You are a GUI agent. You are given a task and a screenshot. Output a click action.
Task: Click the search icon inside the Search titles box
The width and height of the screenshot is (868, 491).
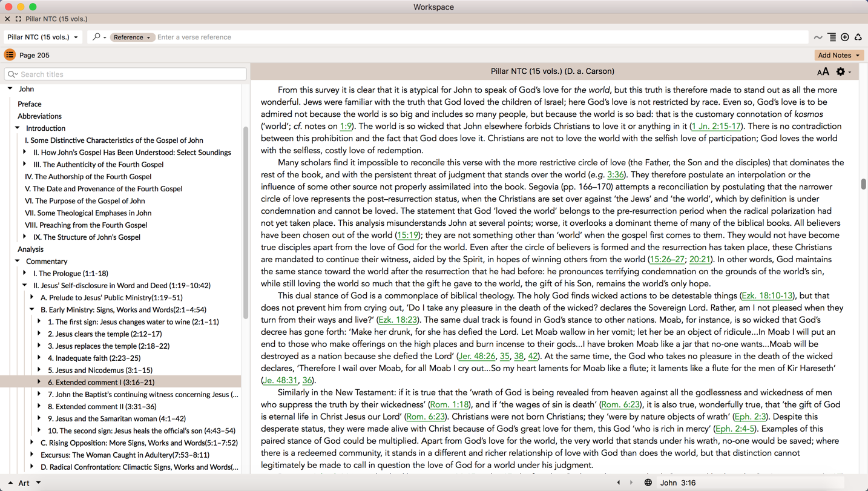pos(12,74)
